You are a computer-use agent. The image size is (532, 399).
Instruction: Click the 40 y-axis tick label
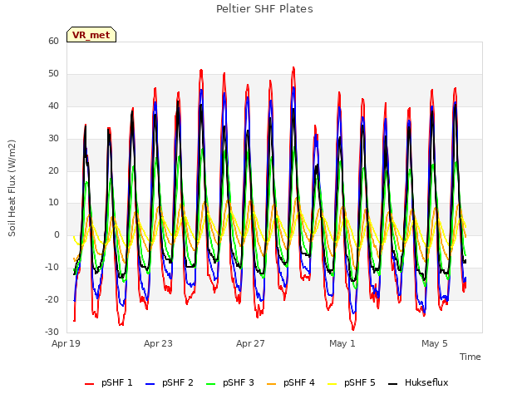click(53, 106)
